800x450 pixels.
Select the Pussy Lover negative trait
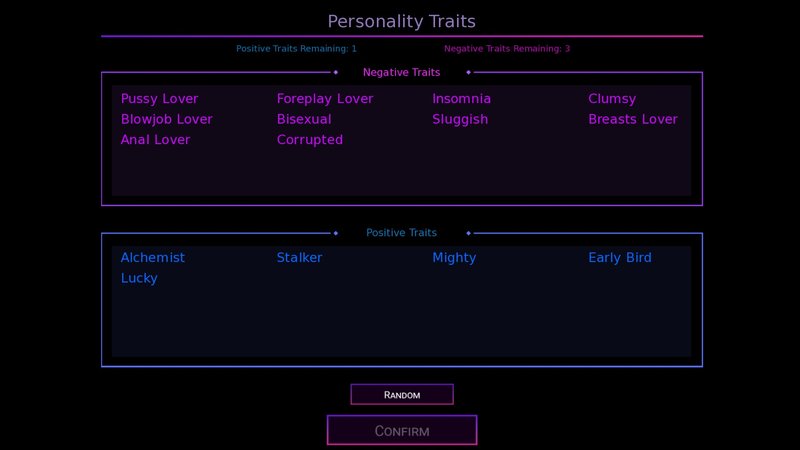coord(159,99)
